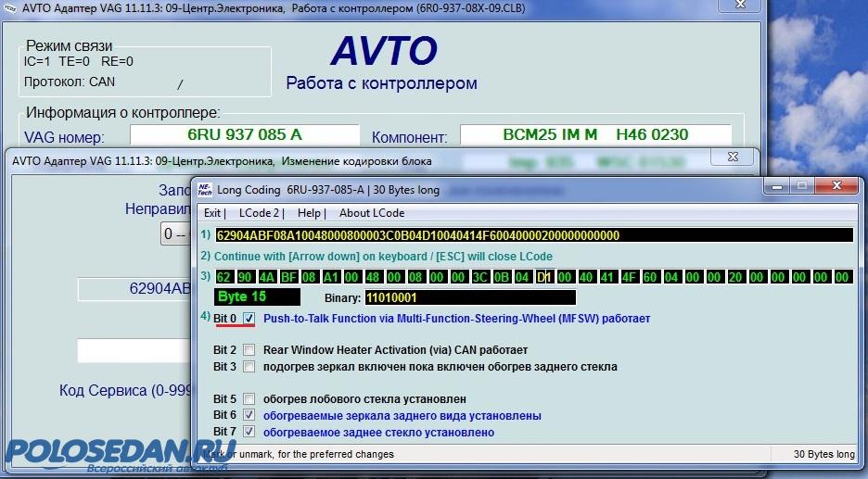Maximize the Long Coding window
The width and height of the screenshot is (868, 479).
pos(798,186)
